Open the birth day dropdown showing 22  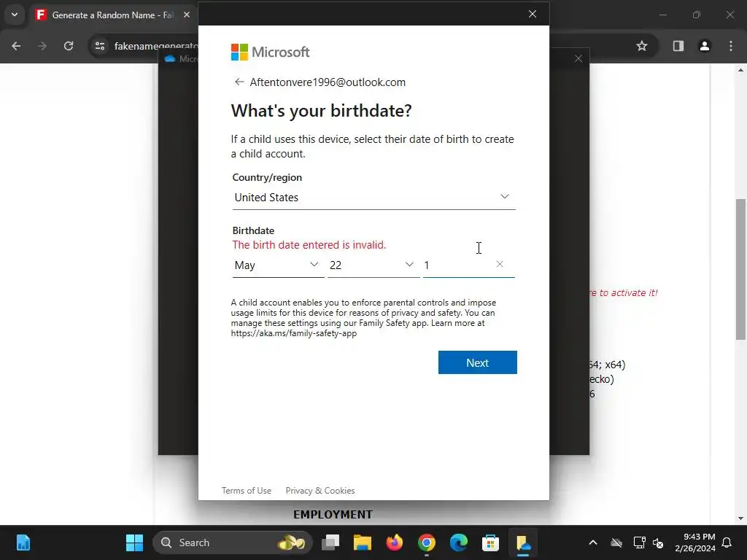[373, 265]
